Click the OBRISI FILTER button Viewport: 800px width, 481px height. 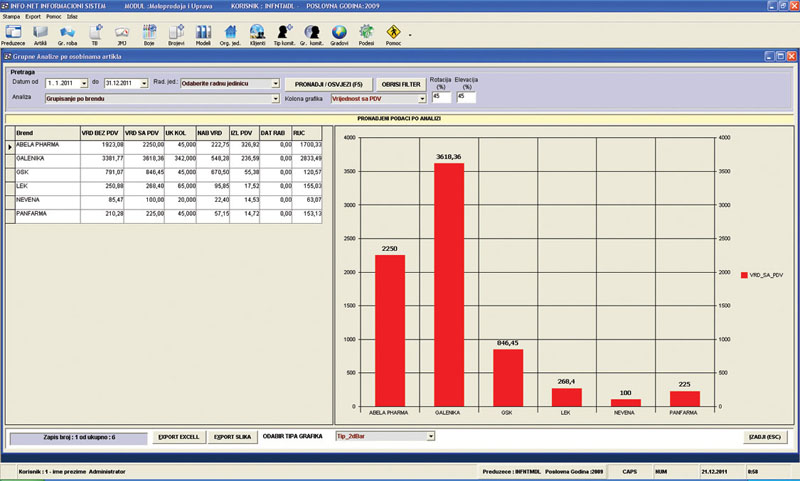point(401,84)
